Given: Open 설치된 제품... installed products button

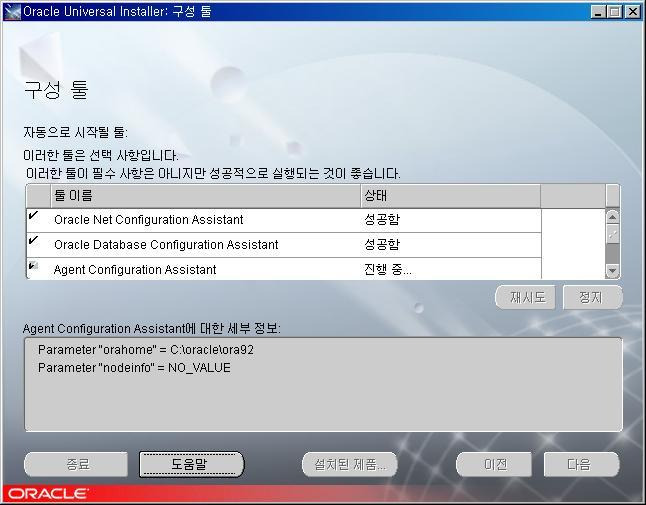Looking at the screenshot, I should 350,464.
